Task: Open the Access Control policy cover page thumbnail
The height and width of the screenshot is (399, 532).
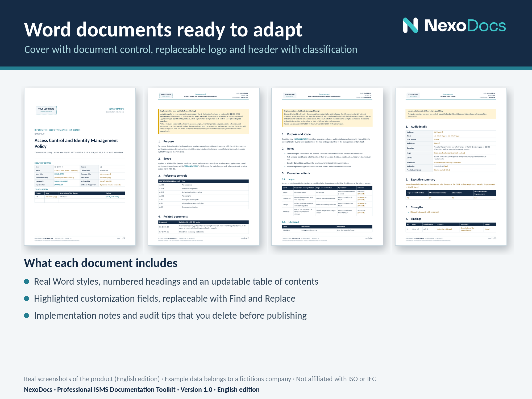Action: (80, 167)
